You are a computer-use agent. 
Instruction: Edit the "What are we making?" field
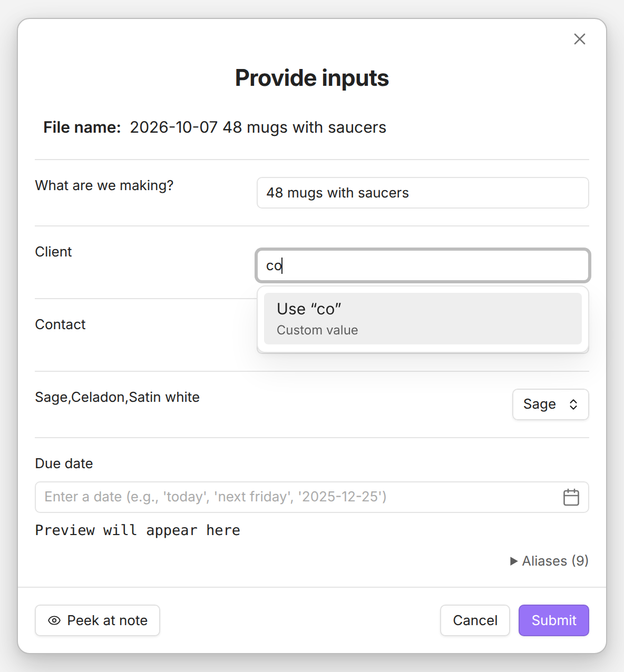click(423, 193)
